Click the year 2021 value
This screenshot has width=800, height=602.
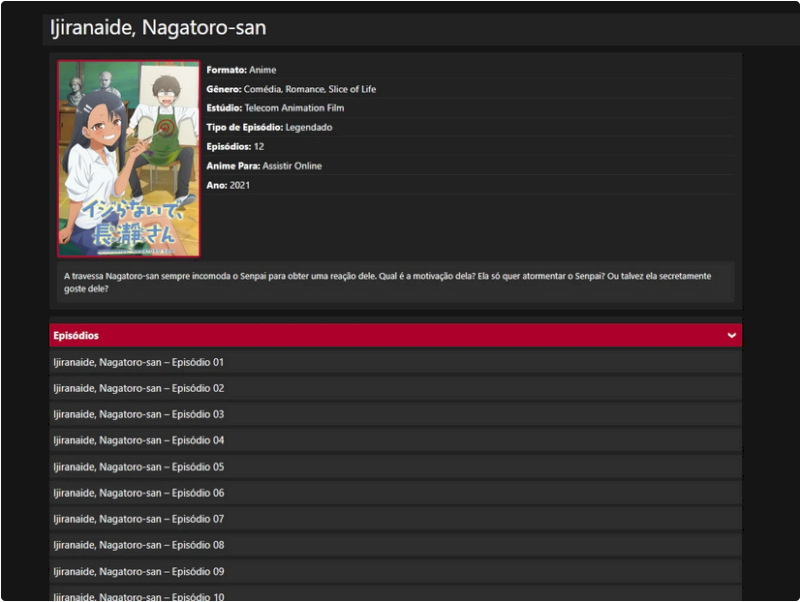click(x=240, y=186)
